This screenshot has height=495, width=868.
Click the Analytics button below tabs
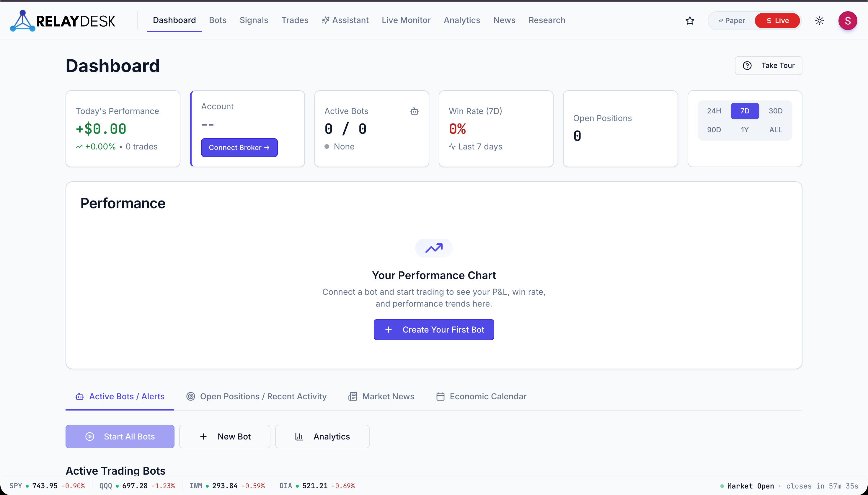(322, 437)
